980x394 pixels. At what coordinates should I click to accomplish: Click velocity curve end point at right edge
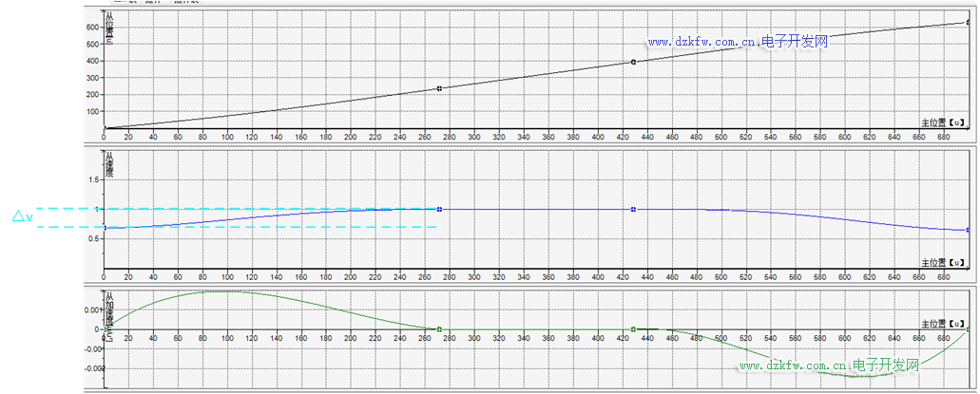[968, 230]
